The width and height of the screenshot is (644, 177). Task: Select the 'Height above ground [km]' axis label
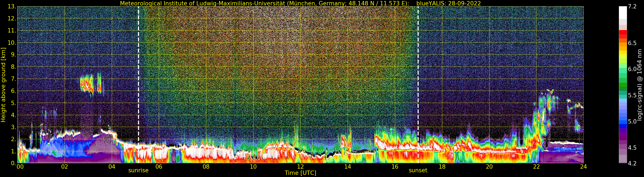tap(3, 85)
